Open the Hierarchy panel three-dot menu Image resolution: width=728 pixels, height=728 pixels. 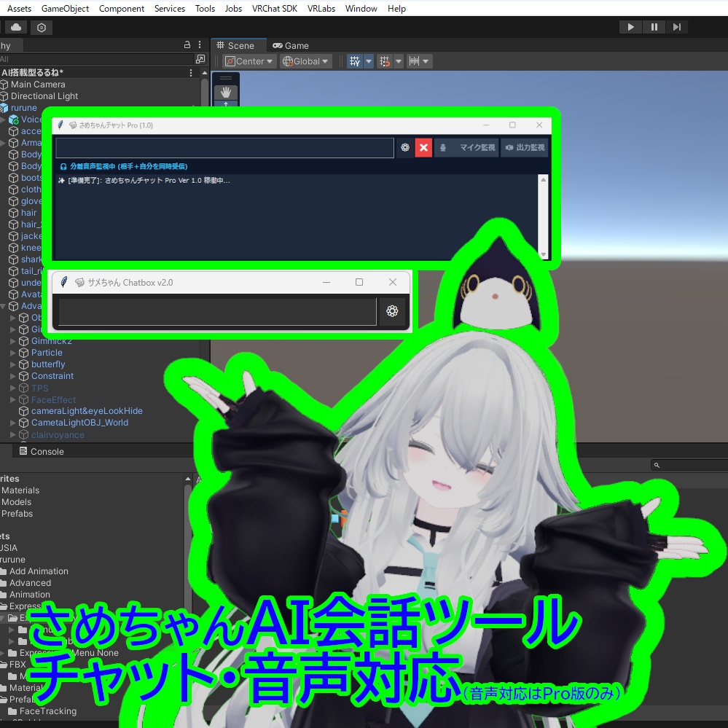[200, 44]
